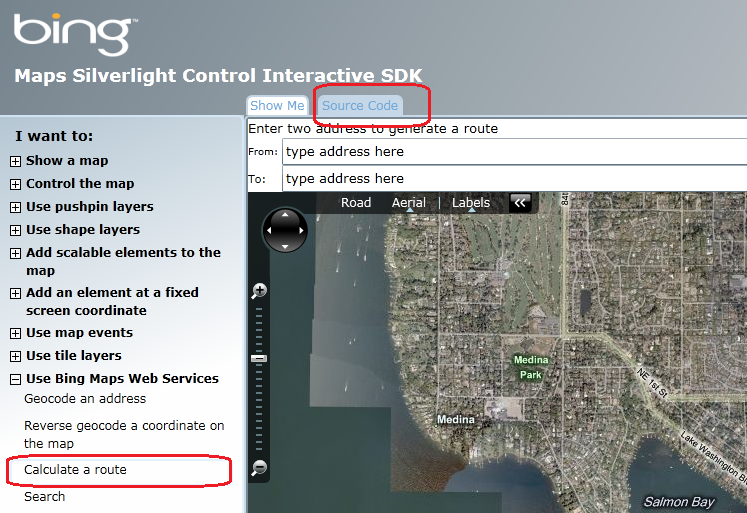Image resolution: width=747 pixels, height=513 pixels.
Task: Toggle map Labels option
Action: (471, 202)
